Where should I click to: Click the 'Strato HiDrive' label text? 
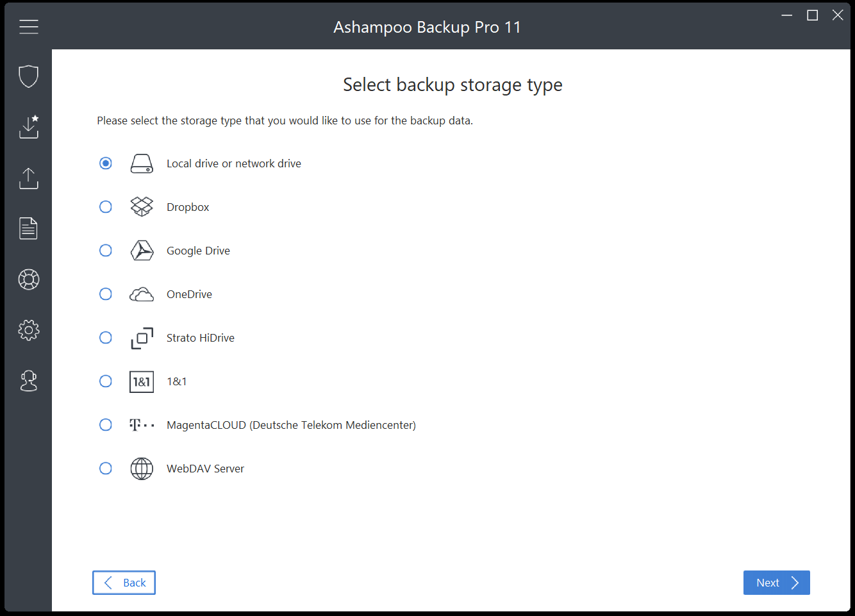click(x=201, y=338)
